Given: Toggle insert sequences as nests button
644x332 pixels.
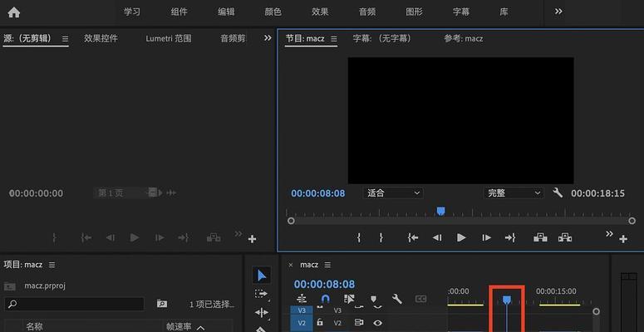Looking at the screenshot, I should coord(302,299).
